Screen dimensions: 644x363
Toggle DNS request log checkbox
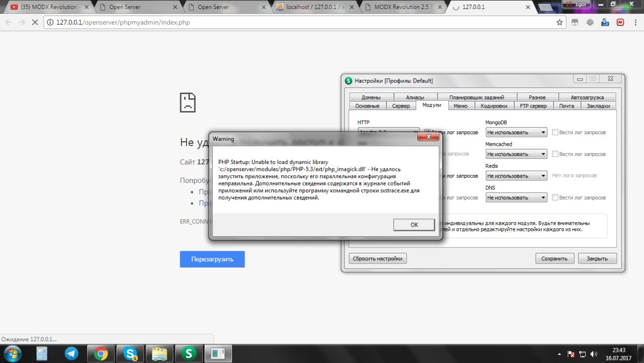tap(555, 198)
